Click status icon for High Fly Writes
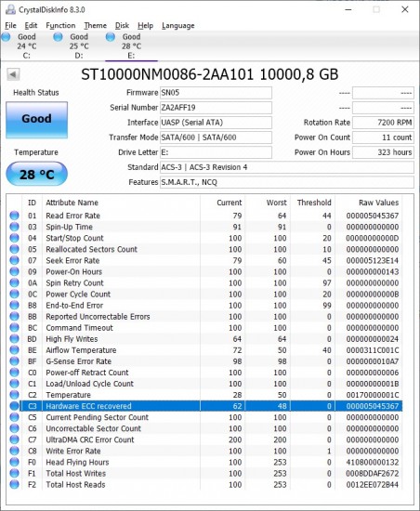This screenshot has width=420, height=511. click(x=14, y=339)
